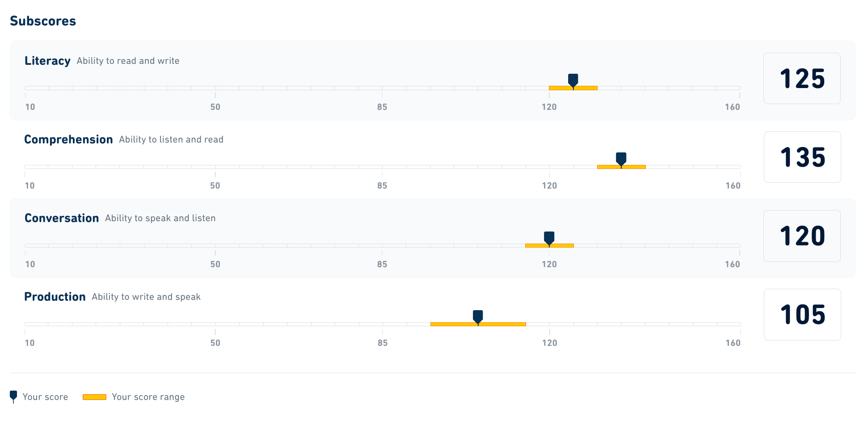The width and height of the screenshot is (868, 421).
Task: Click the Production subscore title
Action: click(x=55, y=297)
